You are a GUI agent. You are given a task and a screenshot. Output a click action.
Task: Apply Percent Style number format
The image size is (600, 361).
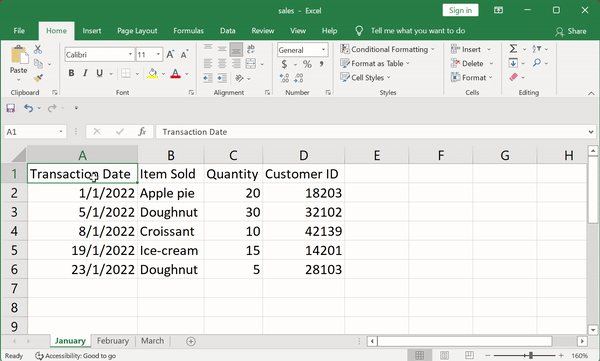tap(307, 64)
